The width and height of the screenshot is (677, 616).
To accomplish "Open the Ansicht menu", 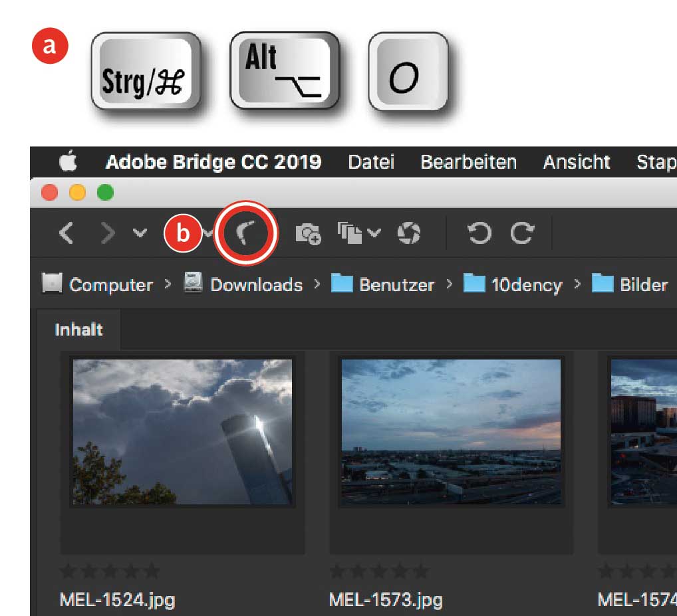I will pos(577,162).
